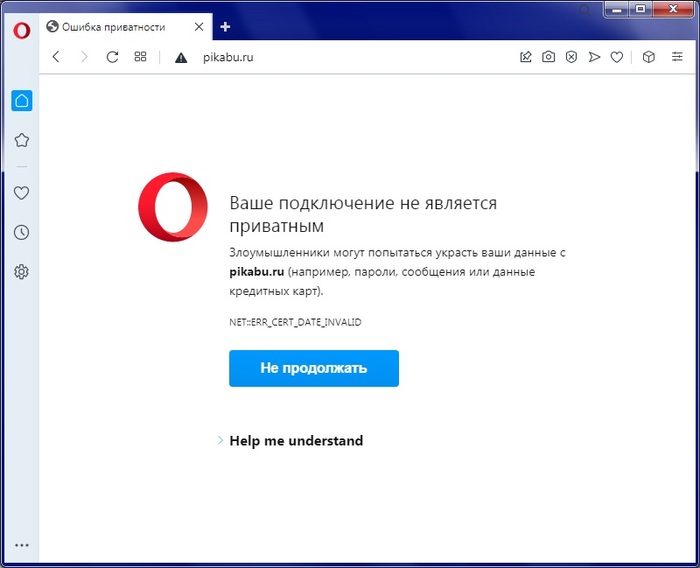Take a page snapshot with camera icon
Viewport: 700px width, 568px height.
[x=549, y=57]
